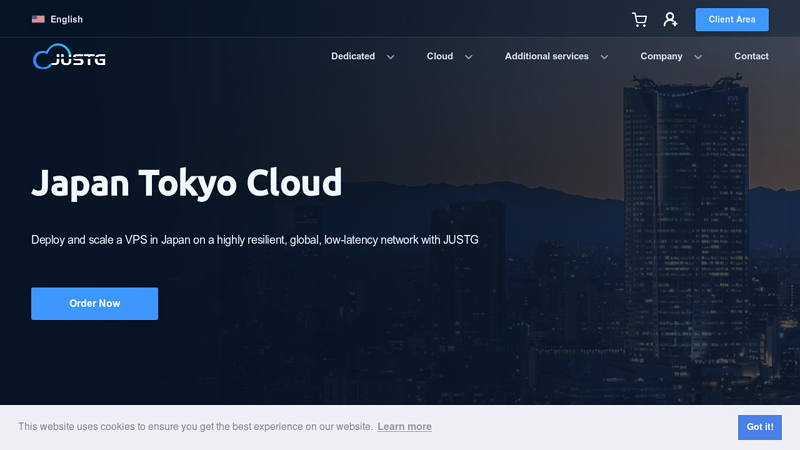Viewport: 800px width, 450px height.
Task: Expand the Dedicated menu chevron
Action: (x=390, y=57)
